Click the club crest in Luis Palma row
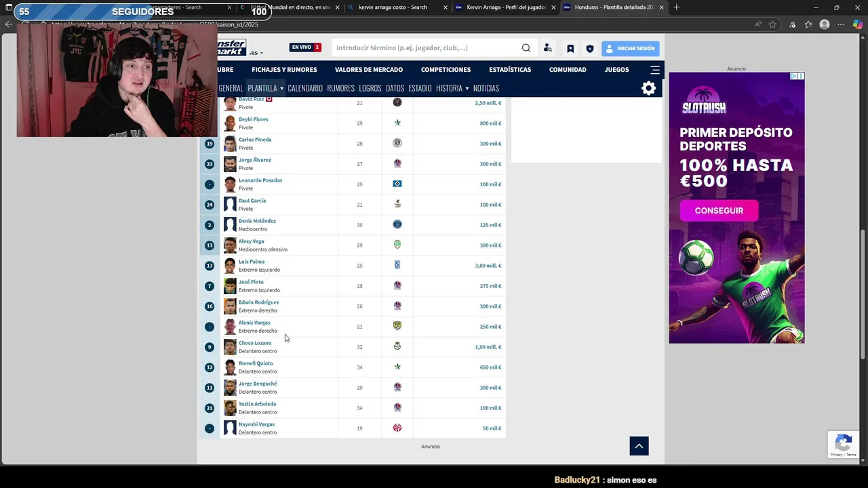Screen dimensions: 868x488 (397, 265)
